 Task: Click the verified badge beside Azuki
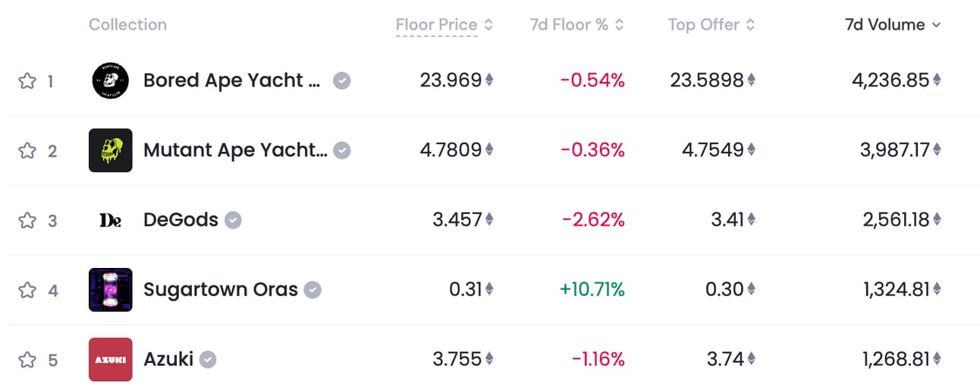click(x=208, y=359)
